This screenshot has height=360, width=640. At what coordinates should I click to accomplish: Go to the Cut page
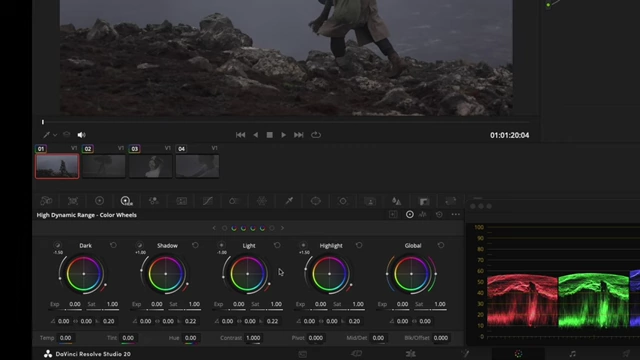[x=356, y=354]
